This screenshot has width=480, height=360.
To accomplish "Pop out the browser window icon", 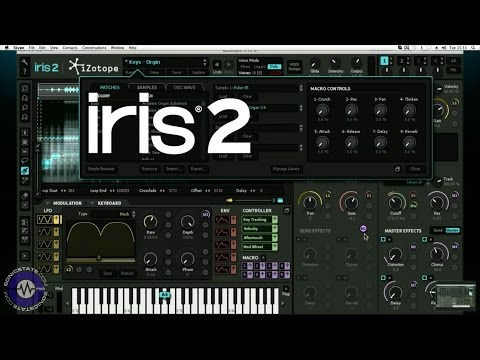I will pyautogui.click(x=397, y=169).
